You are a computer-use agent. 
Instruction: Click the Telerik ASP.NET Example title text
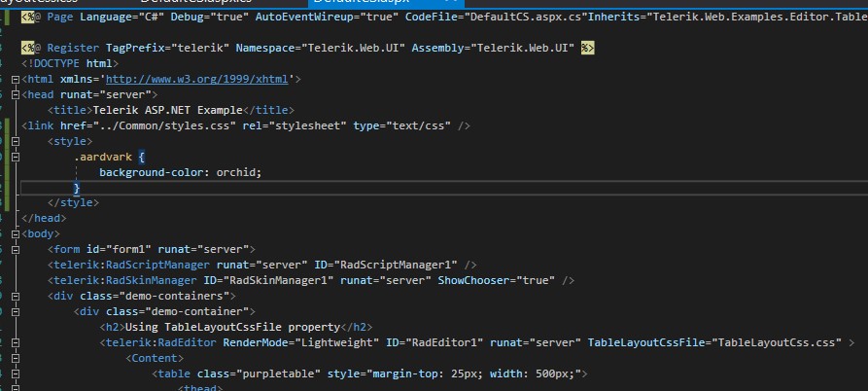[168, 110]
